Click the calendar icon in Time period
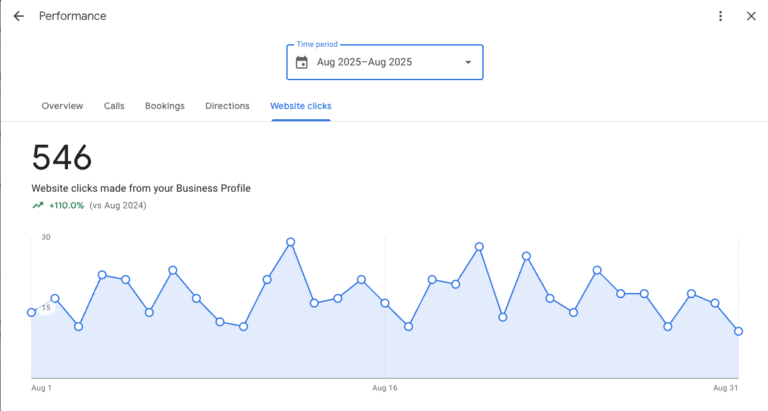The height and width of the screenshot is (411, 768). coord(302,63)
